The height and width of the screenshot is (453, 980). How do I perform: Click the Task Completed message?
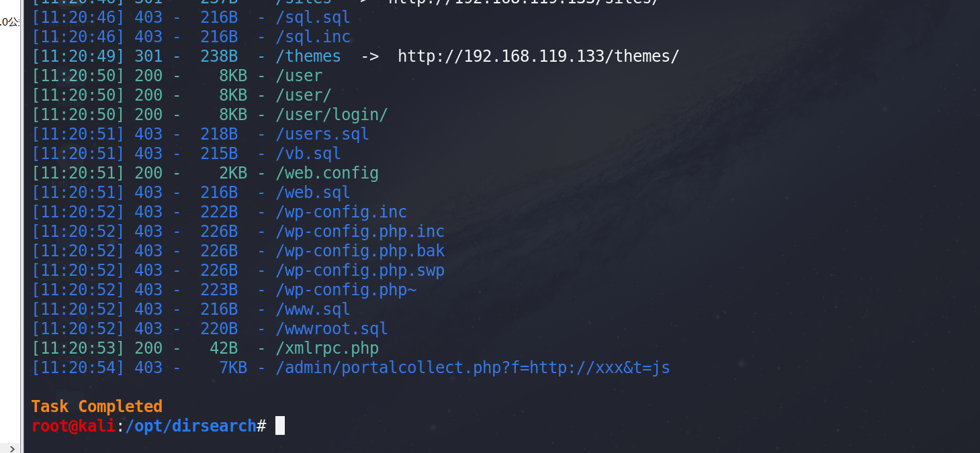click(97, 407)
